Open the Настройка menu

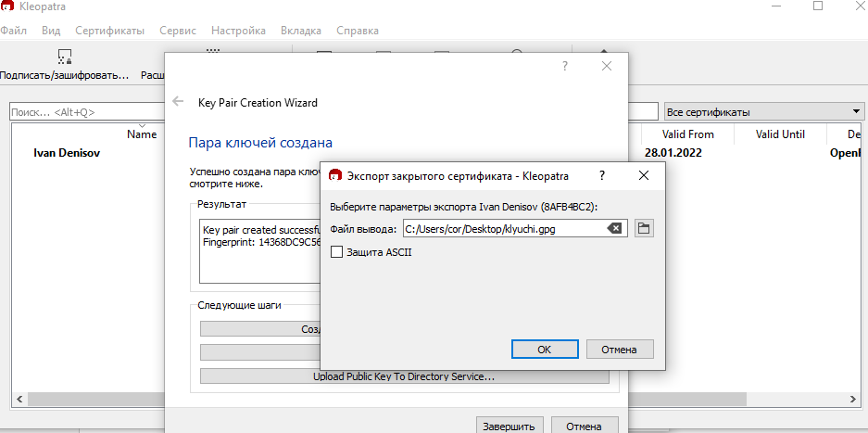tap(239, 31)
